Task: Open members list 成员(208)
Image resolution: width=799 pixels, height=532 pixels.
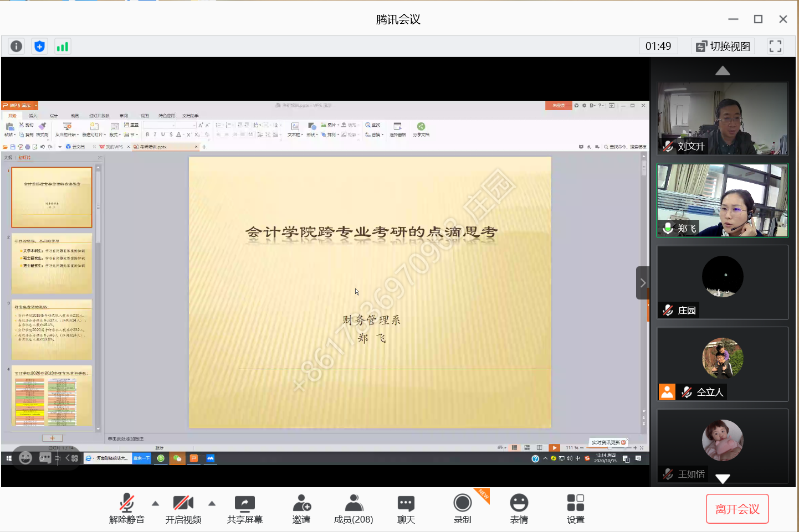Action: coord(354,509)
